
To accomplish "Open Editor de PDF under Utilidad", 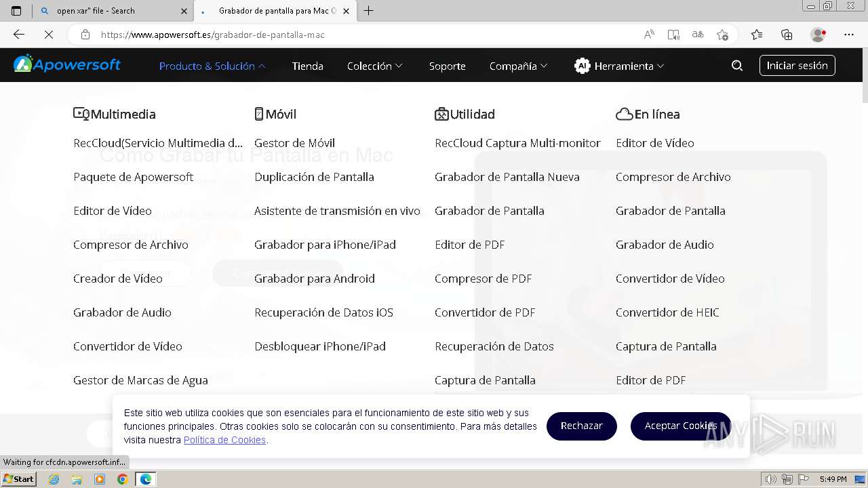I will [470, 245].
